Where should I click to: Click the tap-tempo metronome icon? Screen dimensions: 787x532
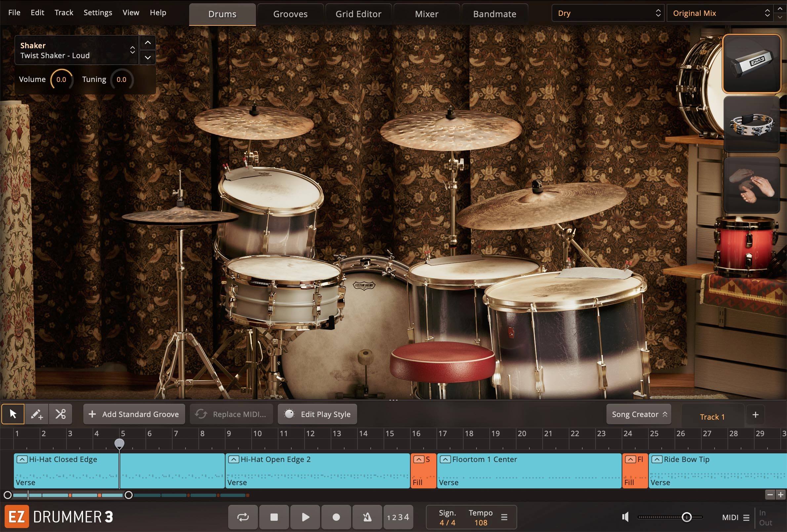367,517
